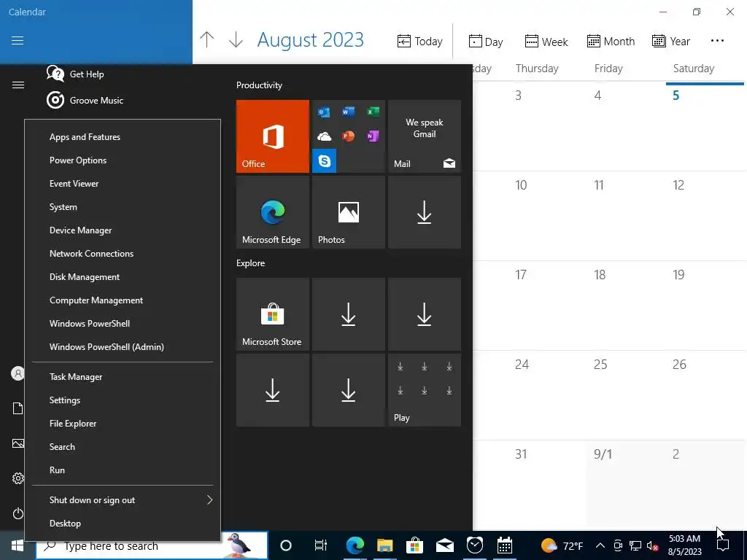
Task: Launch Device Manager
Action: click(x=123, y=230)
